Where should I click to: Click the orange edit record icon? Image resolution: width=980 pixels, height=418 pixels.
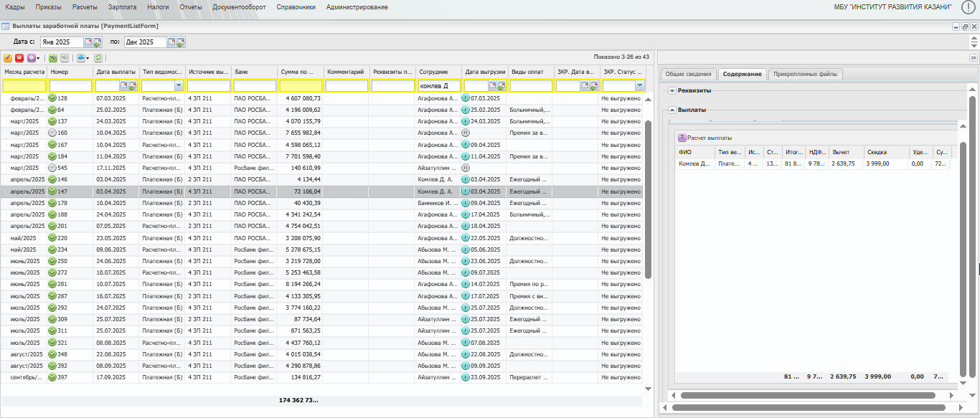[8, 58]
